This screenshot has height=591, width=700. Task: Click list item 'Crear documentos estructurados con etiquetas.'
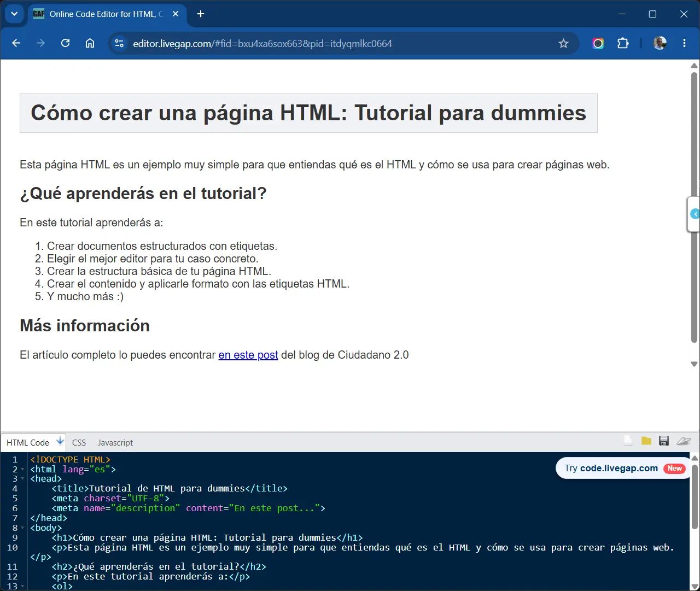pyautogui.click(x=162, y=246)
